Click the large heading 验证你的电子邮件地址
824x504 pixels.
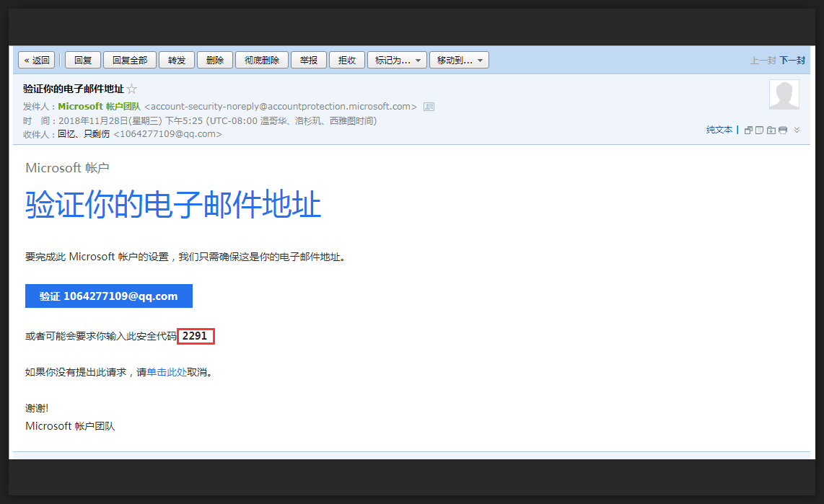click(x=173, y=204)
